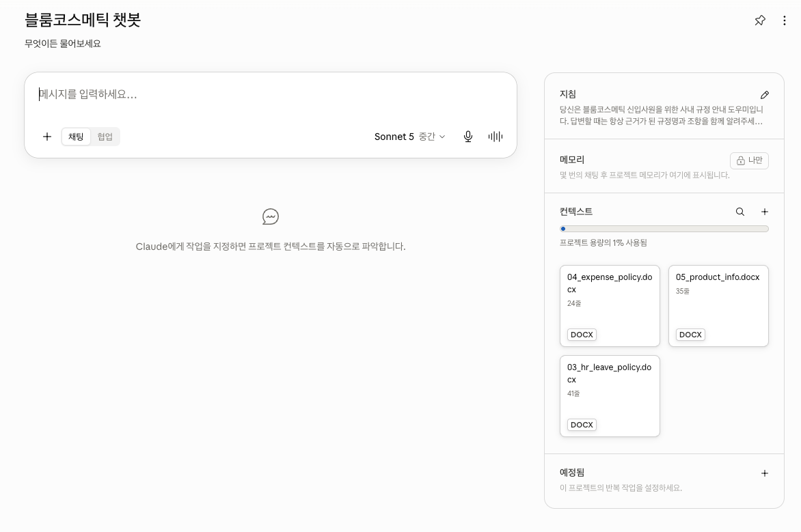Click the DOCX badge on 04_expense_policy.docx
This screenshot has height=532, width=801.
pos(582,335)
